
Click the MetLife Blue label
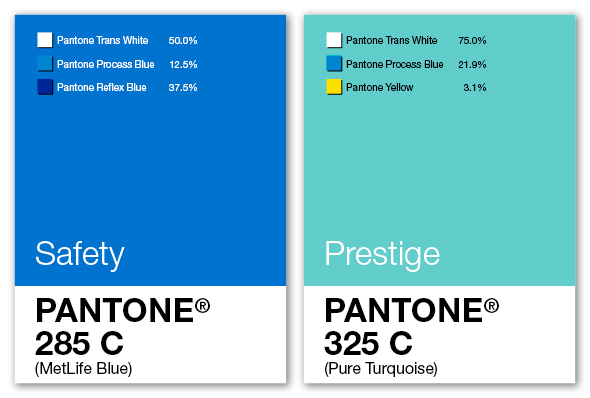pyautogui.click(x=84, y=369)
